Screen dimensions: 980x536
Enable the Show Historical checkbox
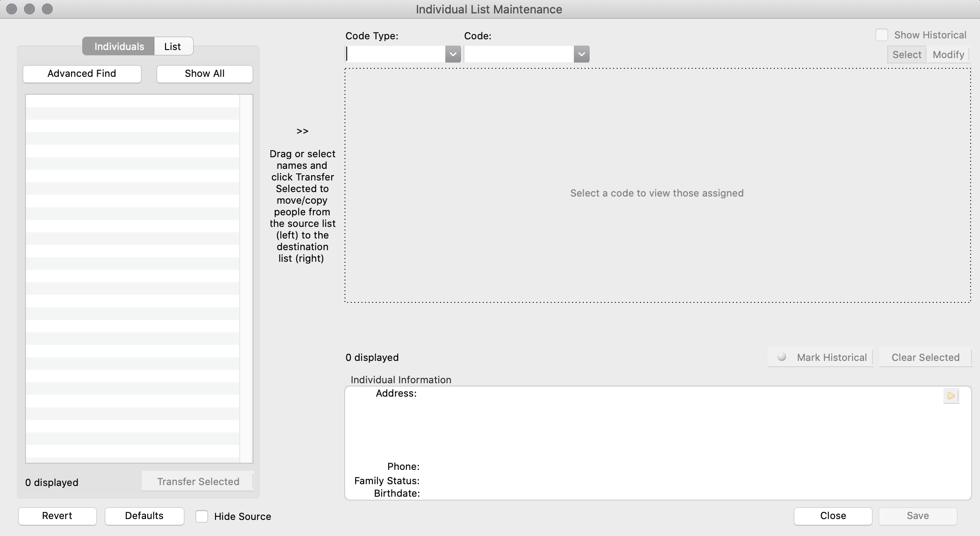[881, 35]
